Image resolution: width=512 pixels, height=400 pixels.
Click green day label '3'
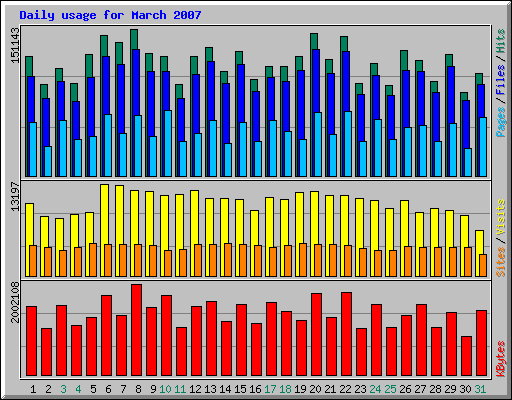tap(63, 389)
